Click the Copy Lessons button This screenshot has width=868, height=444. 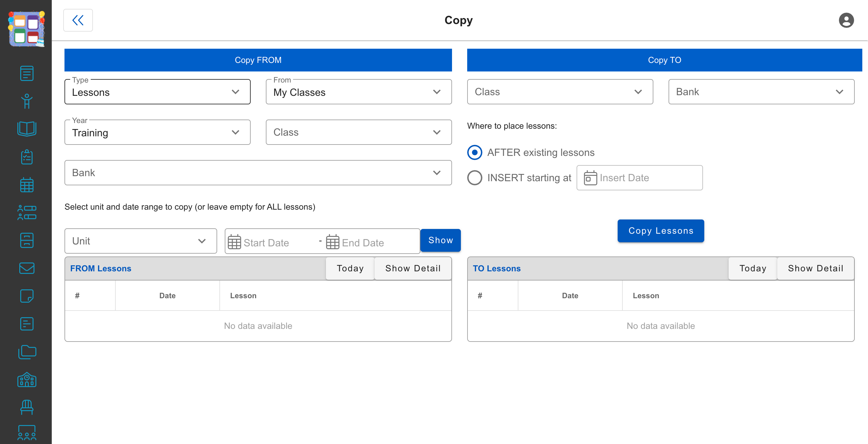click(660, 231)
